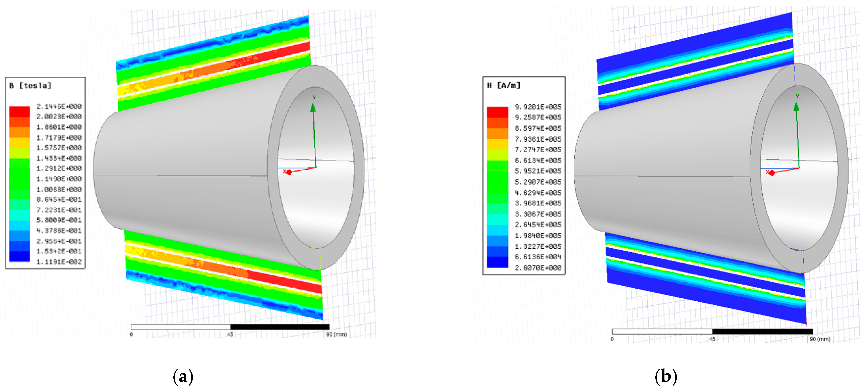Viewport: 868px width, 390px height.
Task: Click the yellow swatch in H A/m legend
Action: tap(497, 144)
